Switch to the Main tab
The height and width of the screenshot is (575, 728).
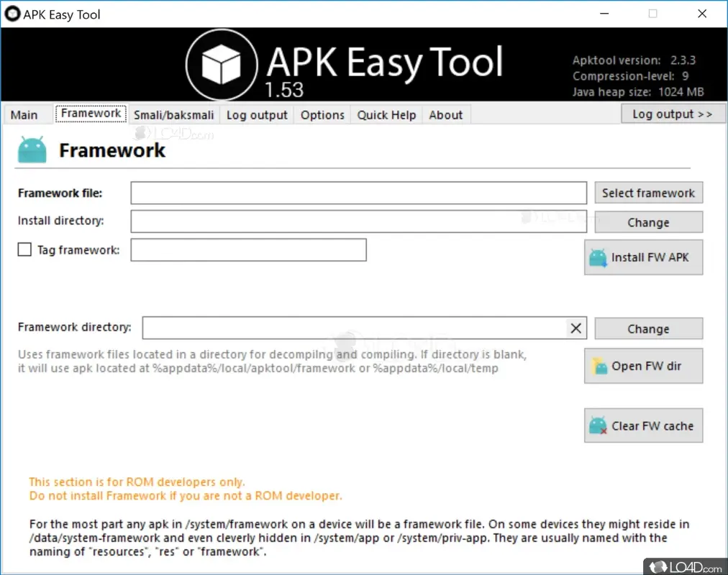point(24,115)
